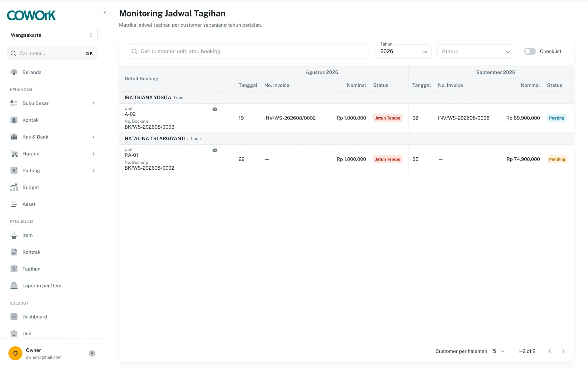The height and width of the screenshot is (368, 588).
Task: Click booking number BK/WS-202608/0003
Action: coord(149,127)
